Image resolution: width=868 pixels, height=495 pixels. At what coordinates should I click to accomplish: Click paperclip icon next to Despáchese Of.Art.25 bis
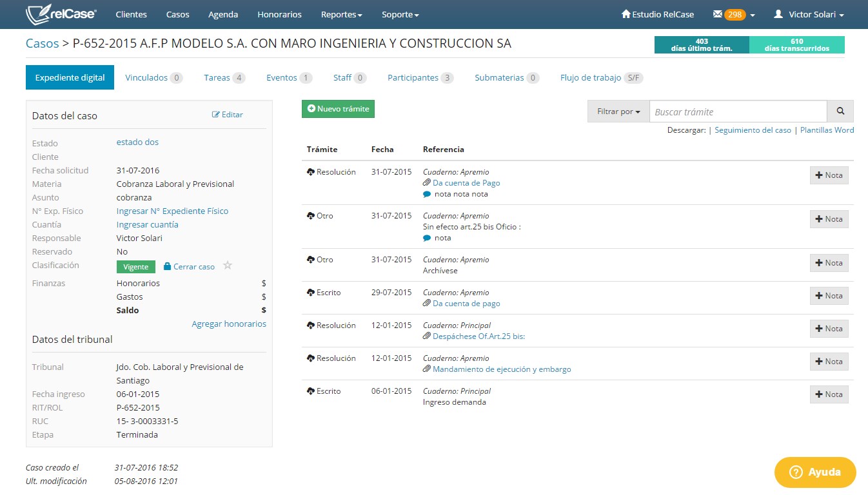(x=427, y=336)
